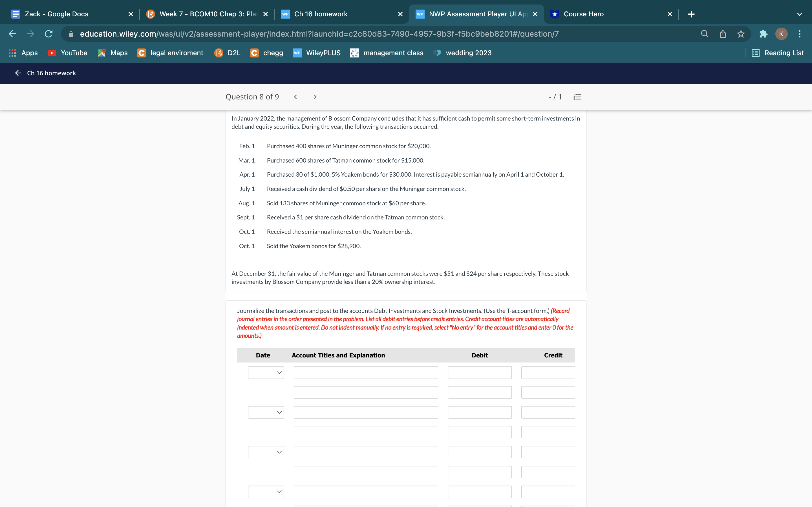
Task: Open the browser extensions puzzle icon
Action: [763, 34]
